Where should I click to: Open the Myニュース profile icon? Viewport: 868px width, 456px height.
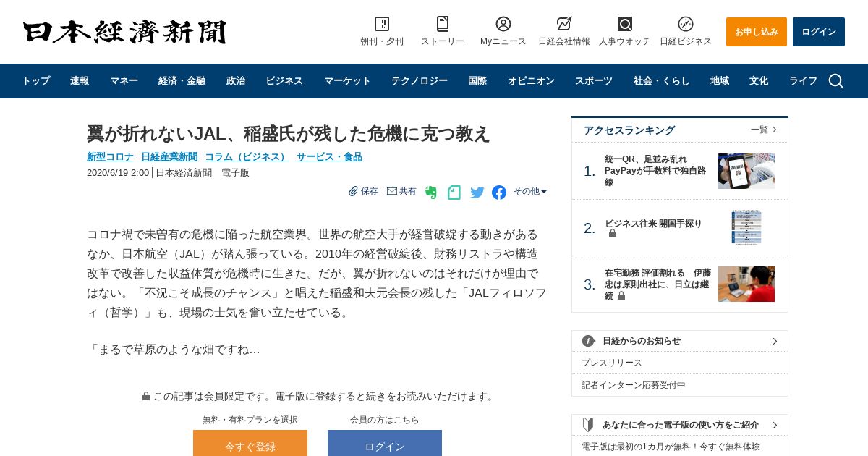click(x=503, y=24)
